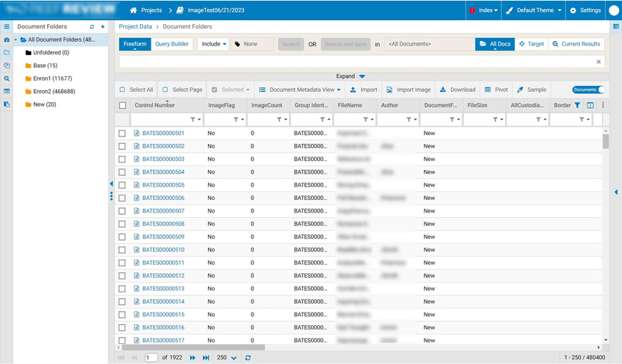Click the Import Image button
The width and height of the screenshot is (622, 364).
point(408,90)
